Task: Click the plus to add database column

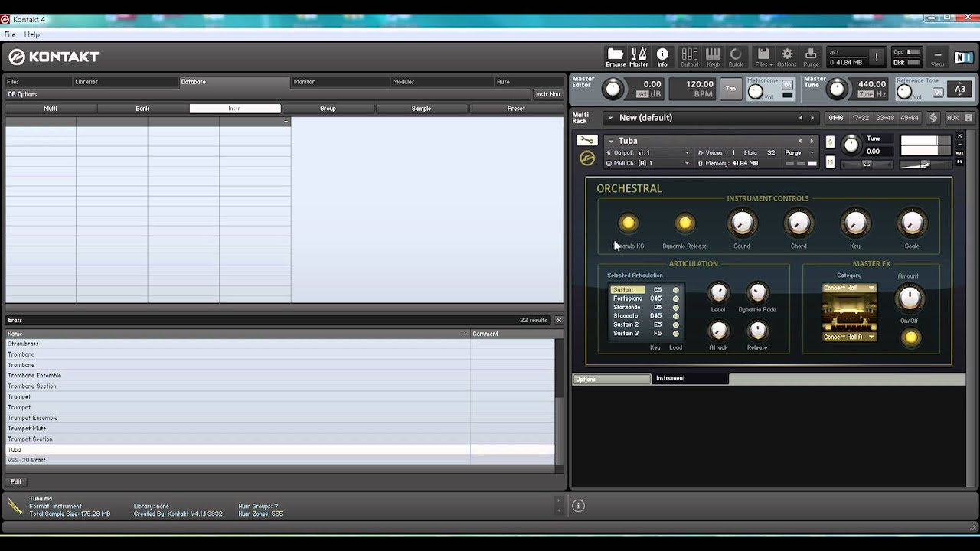Action: (x=286, y=122)
